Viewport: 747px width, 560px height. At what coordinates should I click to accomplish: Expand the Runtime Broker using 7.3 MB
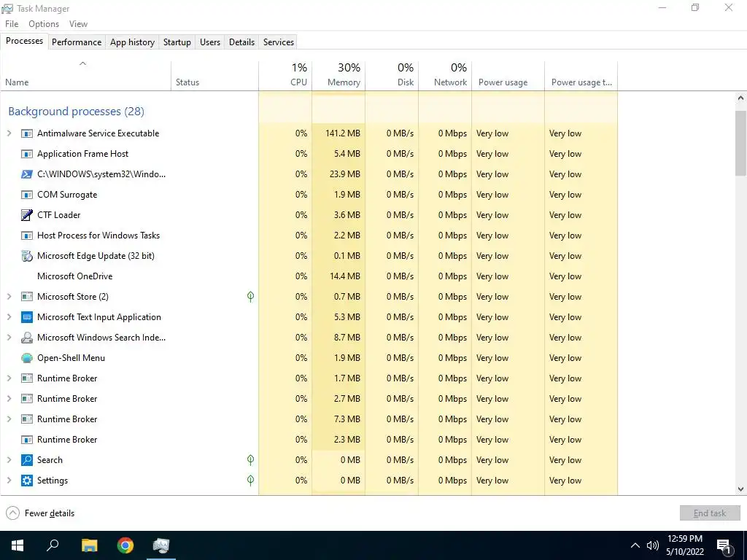coord(9,419)
